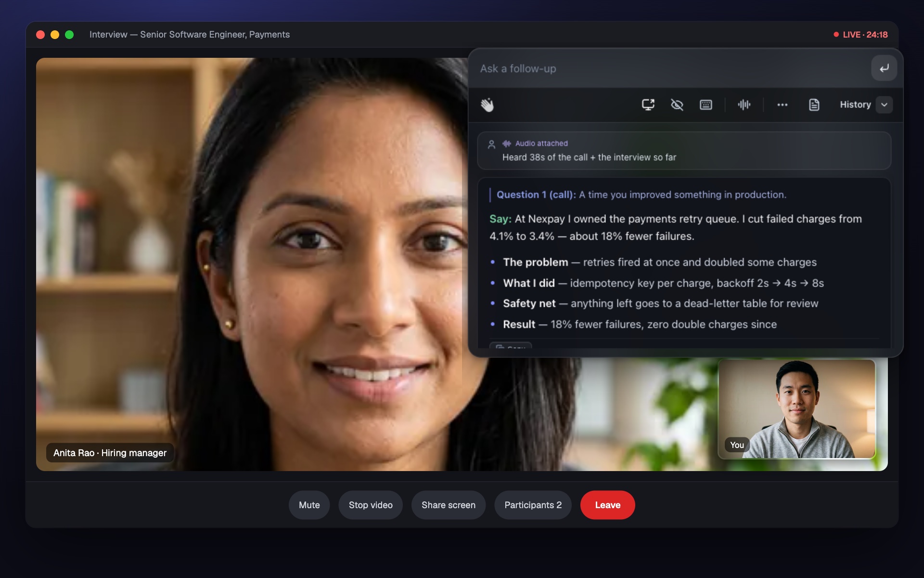Viewport: 924px width, 578px height.
Task: Click the audio waveform icon
Action: 744,105
